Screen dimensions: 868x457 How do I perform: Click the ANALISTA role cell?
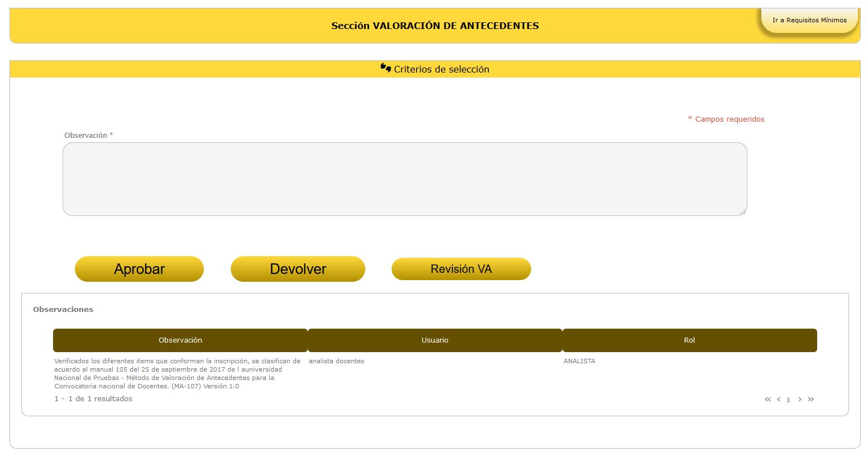point(579,361)
